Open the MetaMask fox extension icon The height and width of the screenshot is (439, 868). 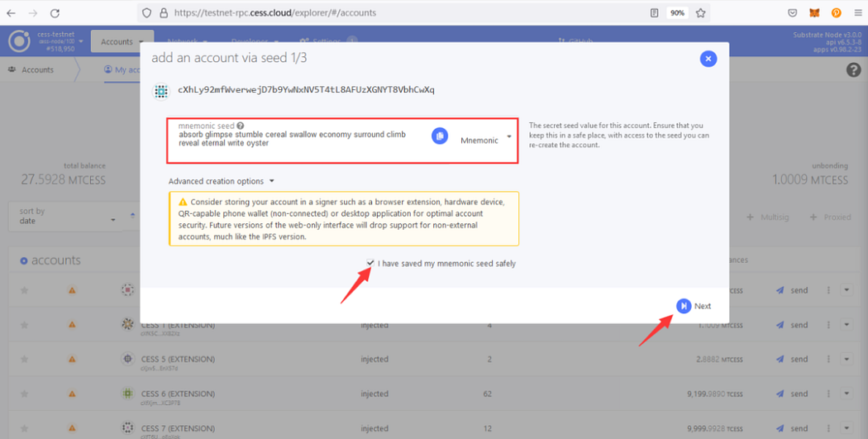point(815,12)
